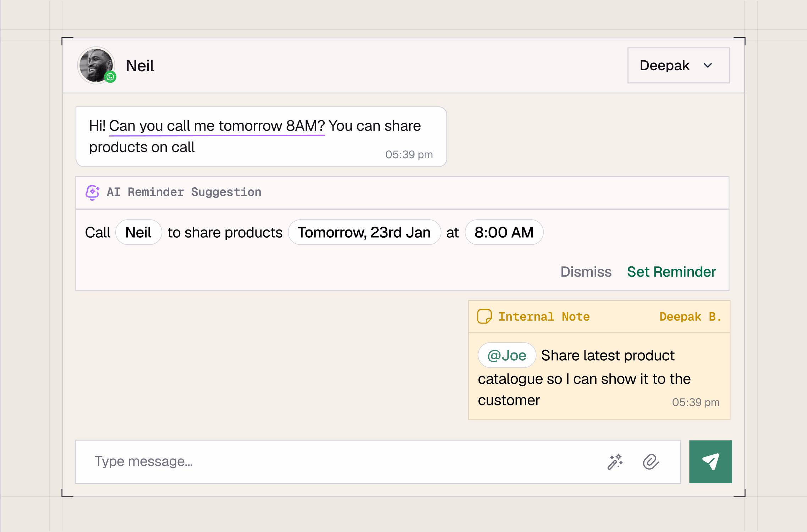This screenshot has height=532, width=807.
Task: Click the chevron beside Deepak
Action: tap(708, 66)
